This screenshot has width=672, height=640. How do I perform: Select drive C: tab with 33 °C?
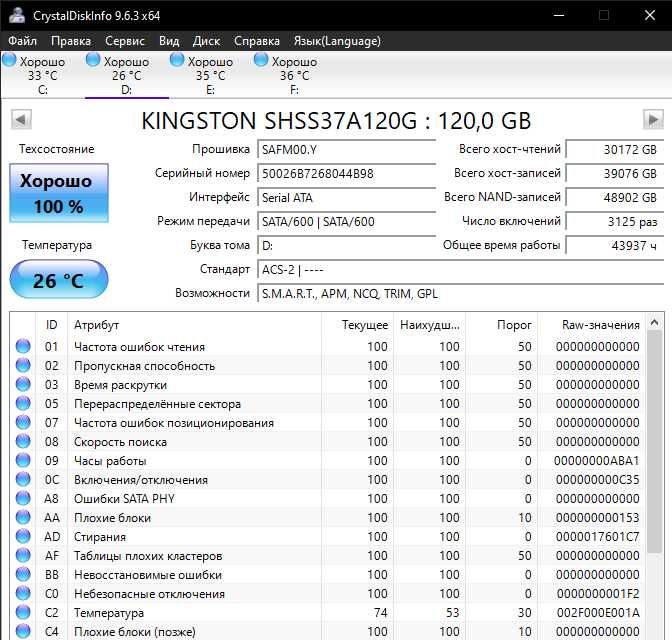tap(42, 75)
